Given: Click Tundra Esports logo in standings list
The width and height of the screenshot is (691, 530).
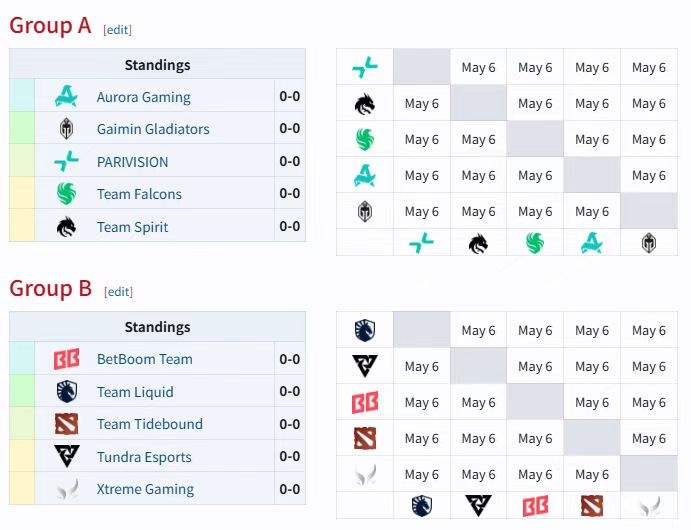Looking at the screenshot, I should click(67, 456).
